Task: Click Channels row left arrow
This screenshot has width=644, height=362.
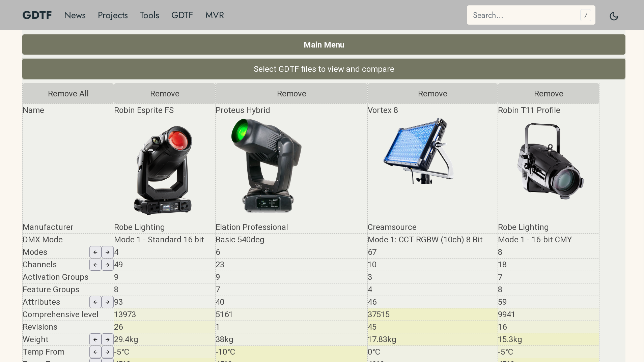Action: coord(95,265)
